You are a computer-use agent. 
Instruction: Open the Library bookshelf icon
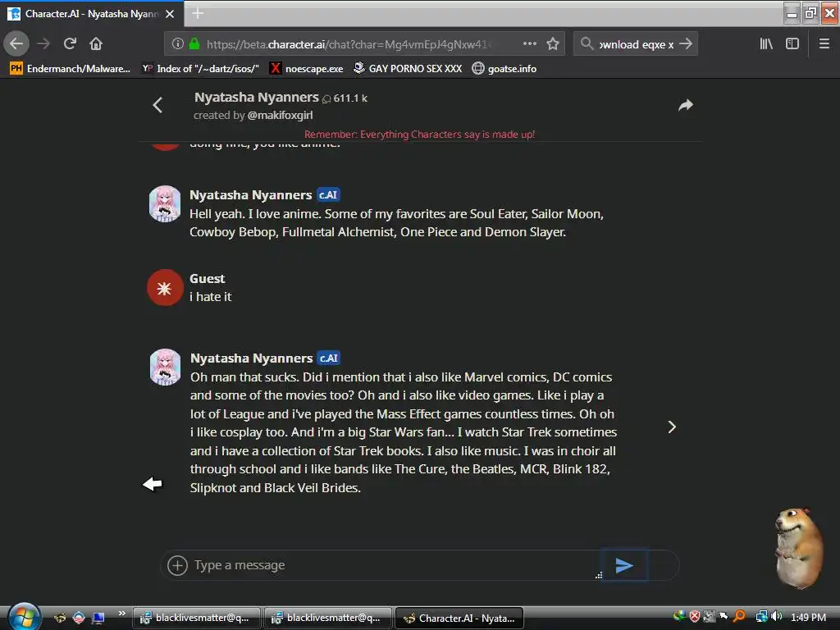tap(766, 43)
